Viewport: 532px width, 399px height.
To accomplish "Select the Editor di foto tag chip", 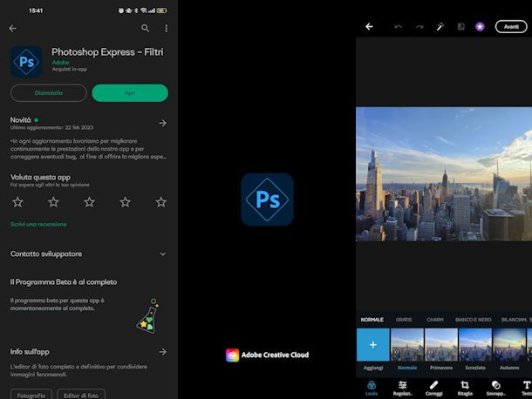I will click(81, 395).
